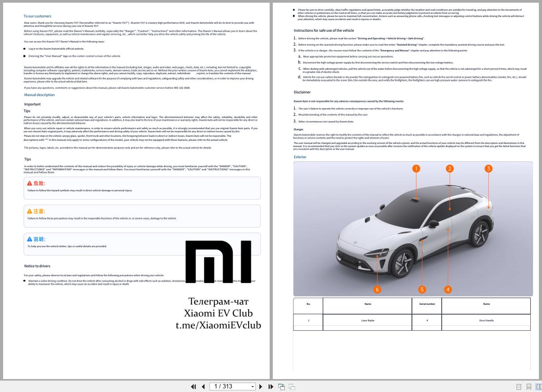This screenshot has height=392, width=542.
Task: Click the greyed next view icon
Action: (x=292, y=387)
